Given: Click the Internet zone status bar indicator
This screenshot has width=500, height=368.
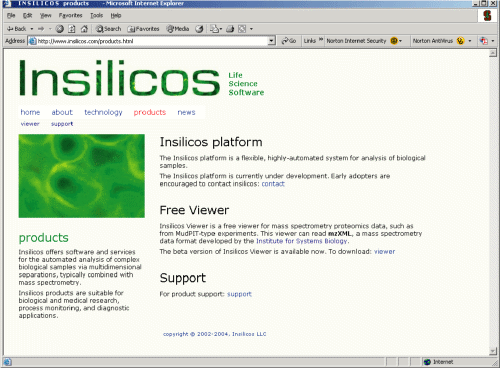Looking at the screenshot, I should 438,362.
